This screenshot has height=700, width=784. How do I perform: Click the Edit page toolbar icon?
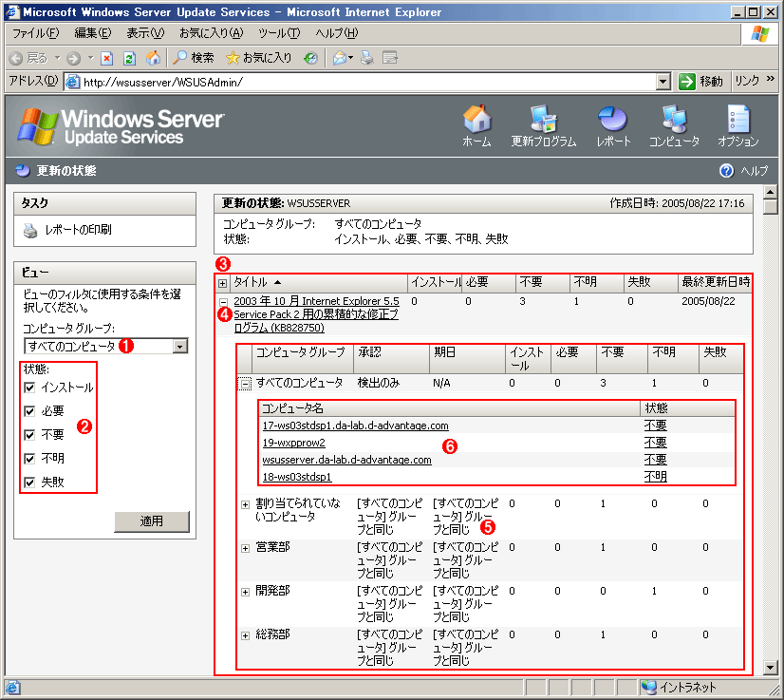[x=390, y=59]
